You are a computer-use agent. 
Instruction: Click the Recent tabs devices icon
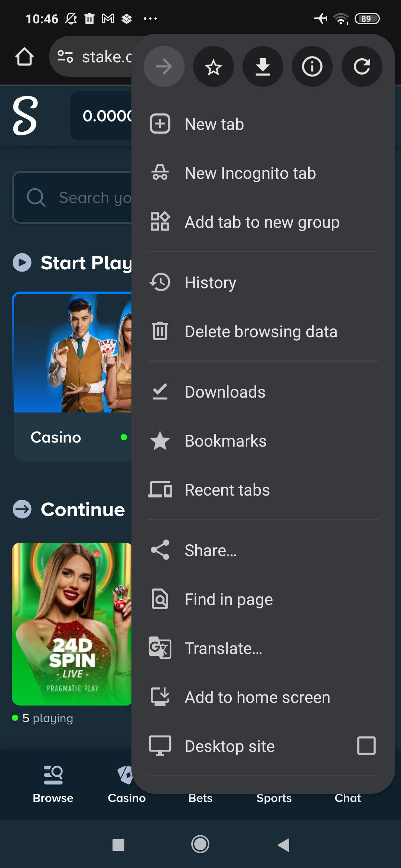point(160,490)
